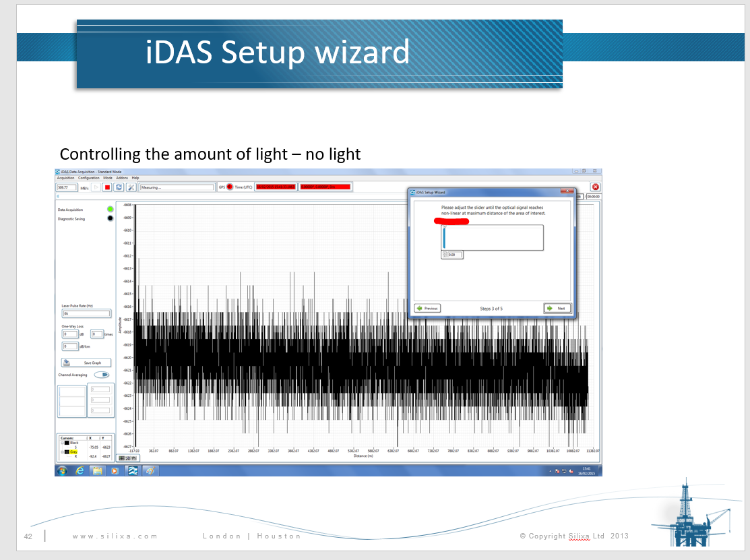
Task: Click the -75.05 cursor X value
Action: 94,447
